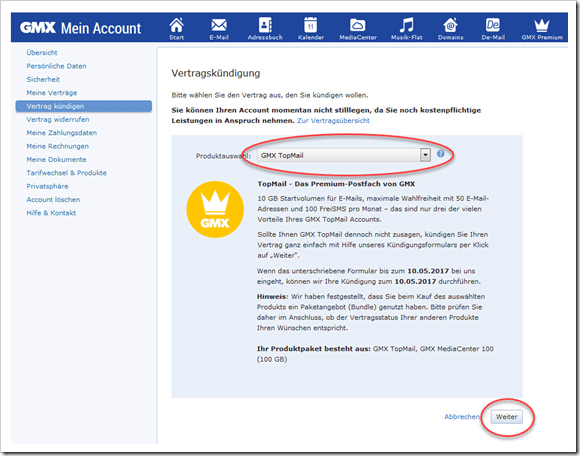Image resolution: width=580 pixels, height=456 pixels.
Task: Click the Produktauswahl label
Action: tap(223, 156)
